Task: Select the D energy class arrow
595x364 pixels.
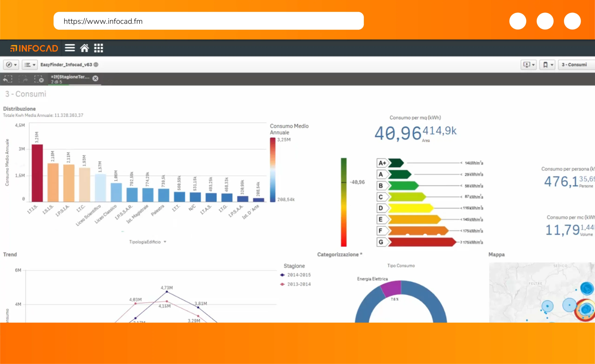Action: (411, 208)
